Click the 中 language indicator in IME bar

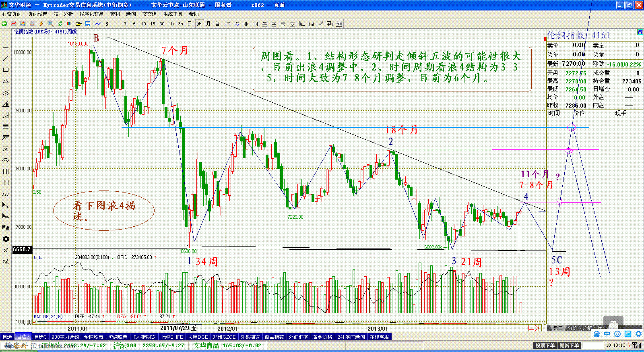point(607,334)
